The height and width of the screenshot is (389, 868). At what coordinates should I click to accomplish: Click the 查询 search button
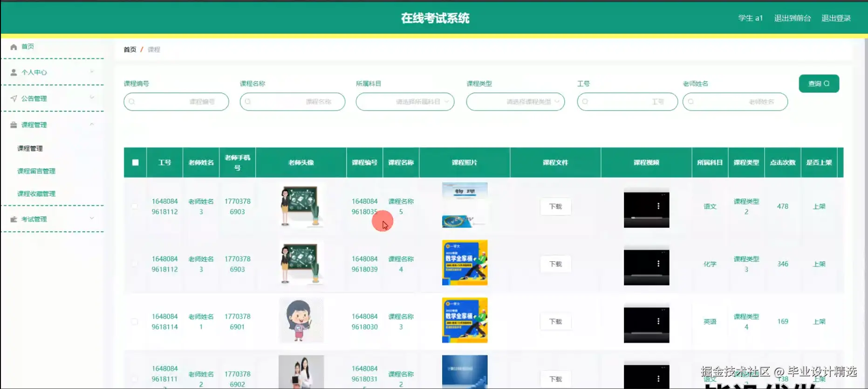819,83
